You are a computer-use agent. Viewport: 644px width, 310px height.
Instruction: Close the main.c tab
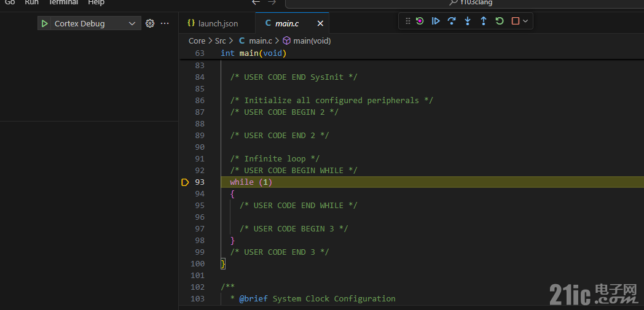[320, 24]
